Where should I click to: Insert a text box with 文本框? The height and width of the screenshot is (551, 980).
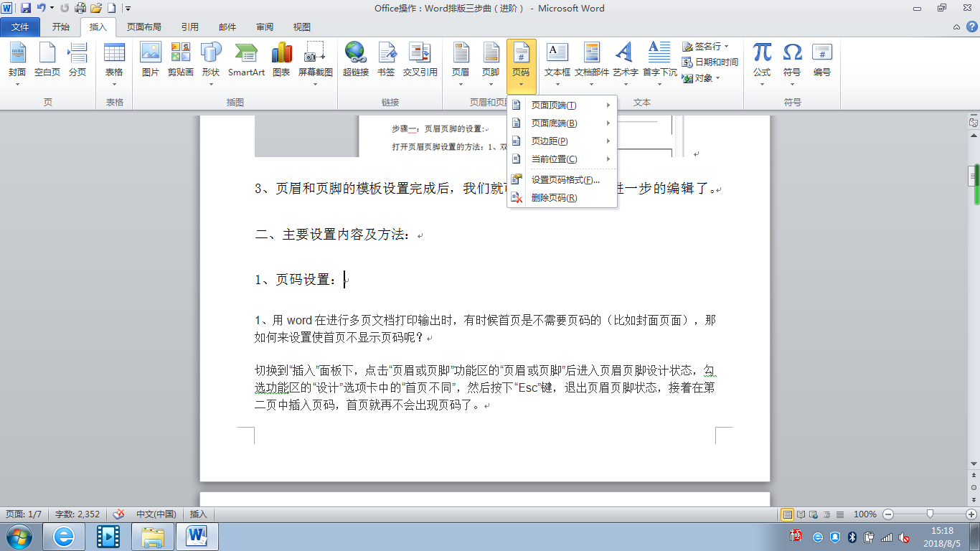click(x=557, y=65)
